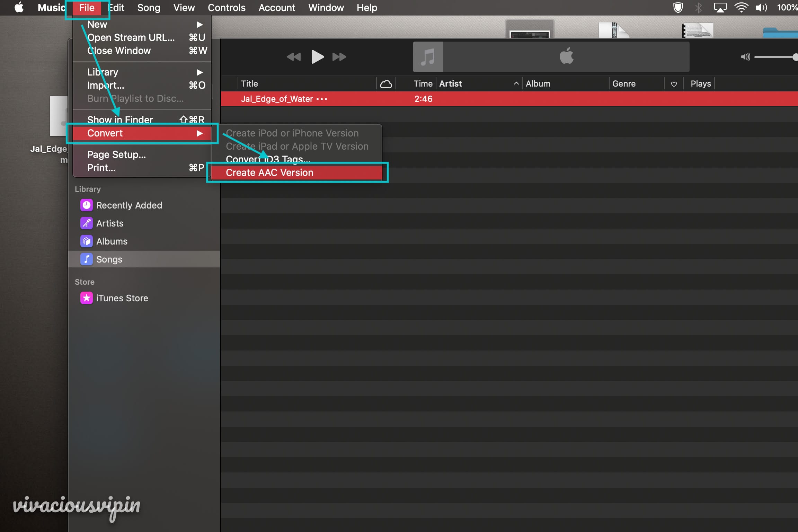Click the system volume icon in menu bar
The height and width of the screenshot is (532, 798).
[x=761, y=7]
